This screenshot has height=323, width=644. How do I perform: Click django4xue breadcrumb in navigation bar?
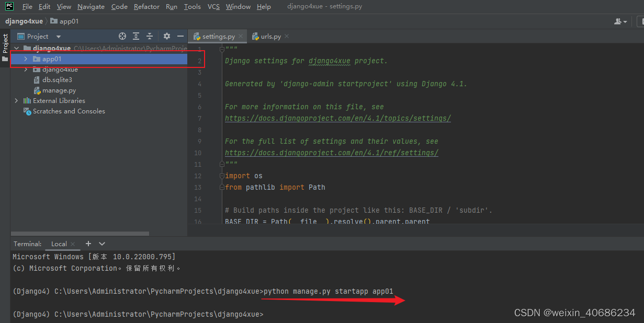pyautogui.click(x=25, y=21)
